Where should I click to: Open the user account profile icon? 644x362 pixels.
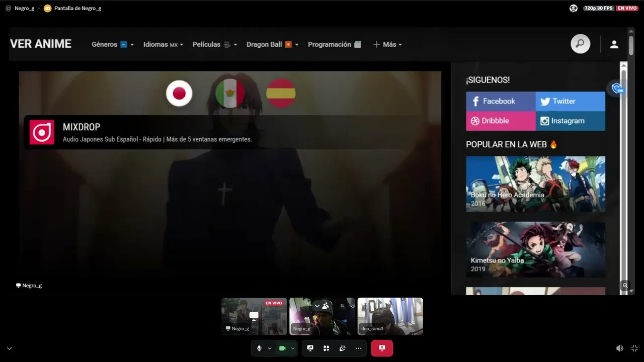(x=614, y=44)
